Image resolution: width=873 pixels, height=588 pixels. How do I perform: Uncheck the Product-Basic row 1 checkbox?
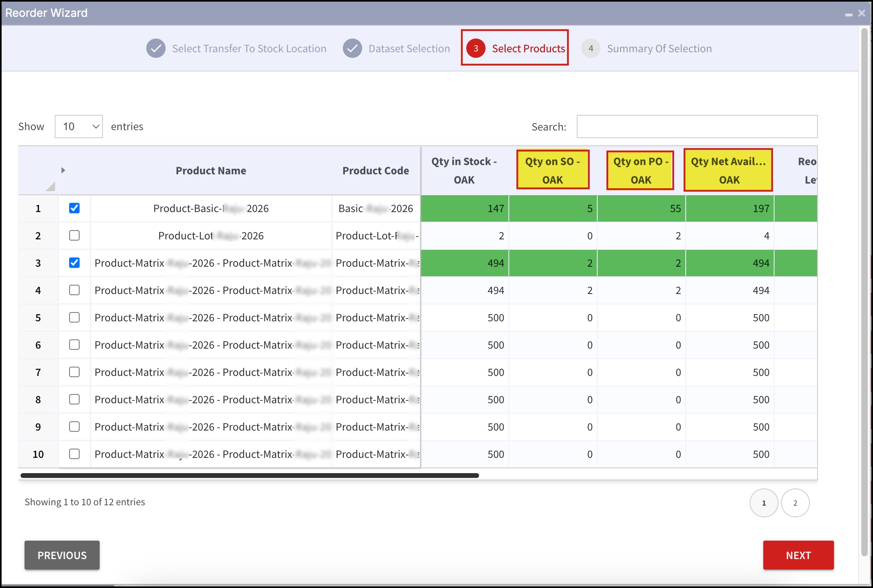pos(74,208)
